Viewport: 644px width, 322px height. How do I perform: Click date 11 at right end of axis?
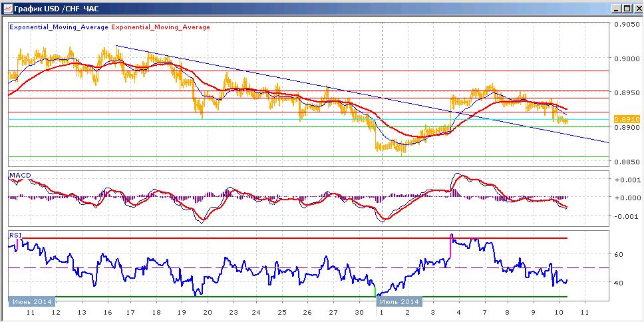click(585, 312)
